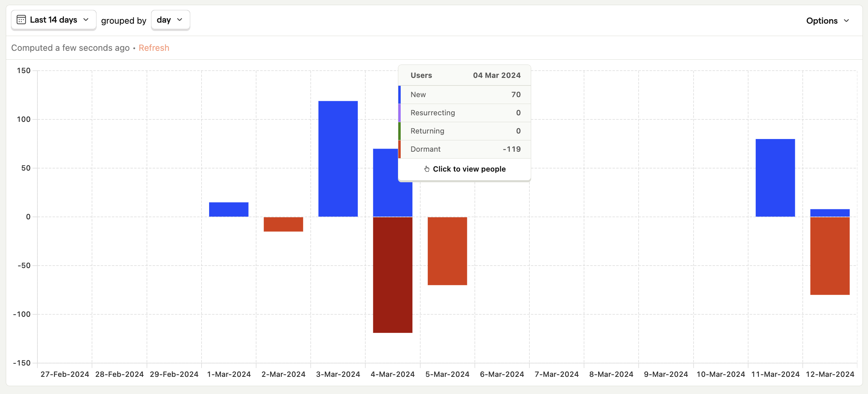
Task: Click the -119 Dormant value in tooltip
Action: tap(512, 149)
